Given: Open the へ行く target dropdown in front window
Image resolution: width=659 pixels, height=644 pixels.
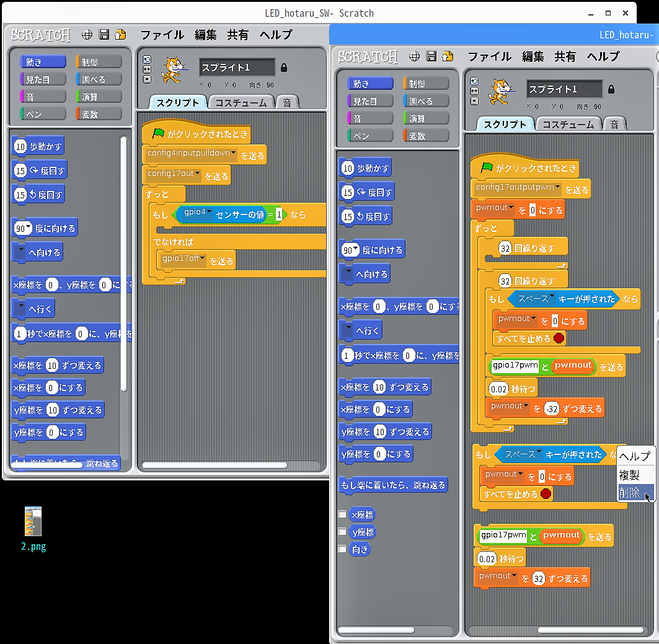Looking at the screenshot, I should point(348,329).
